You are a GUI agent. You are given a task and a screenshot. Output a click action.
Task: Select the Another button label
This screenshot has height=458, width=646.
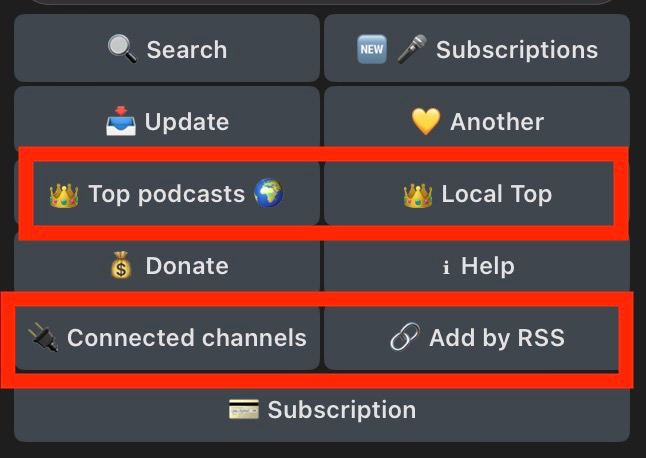pyautogui.click(x=497, y=122)
